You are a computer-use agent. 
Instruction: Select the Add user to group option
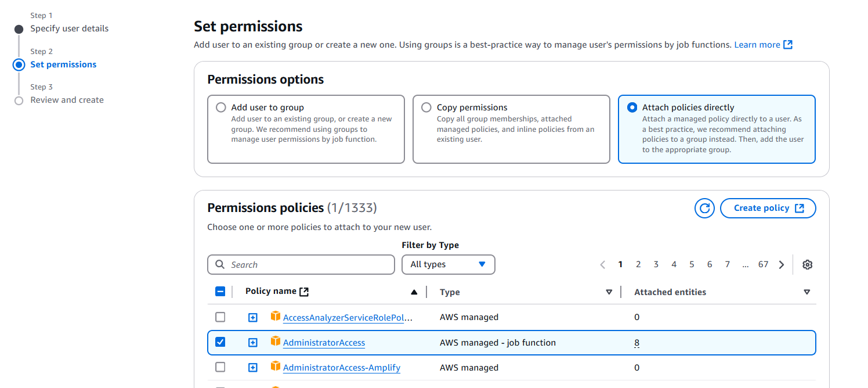221,107
